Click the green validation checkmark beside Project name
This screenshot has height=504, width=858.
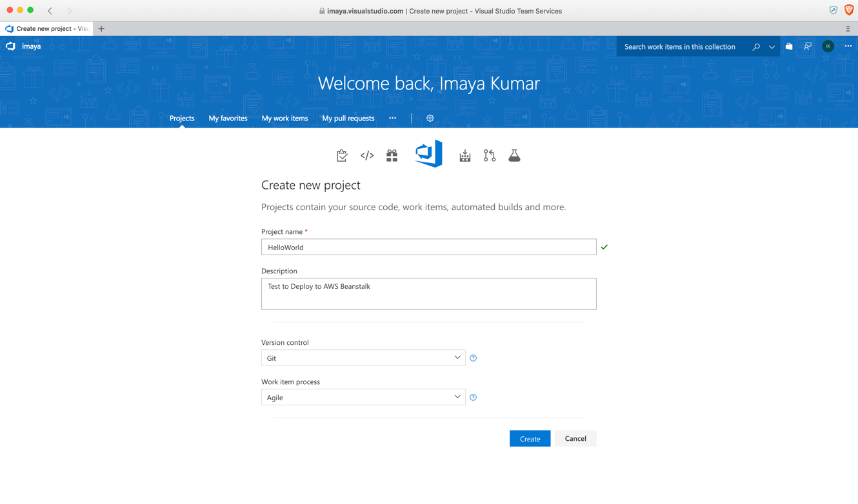pyautogui.click(x=604, y=247)
